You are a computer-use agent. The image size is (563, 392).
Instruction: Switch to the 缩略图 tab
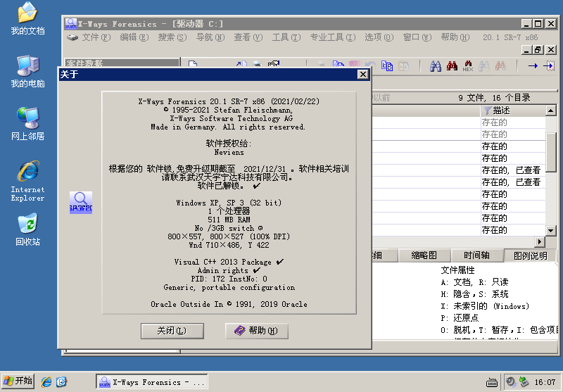pyautogui.click(x=424, y=255)
